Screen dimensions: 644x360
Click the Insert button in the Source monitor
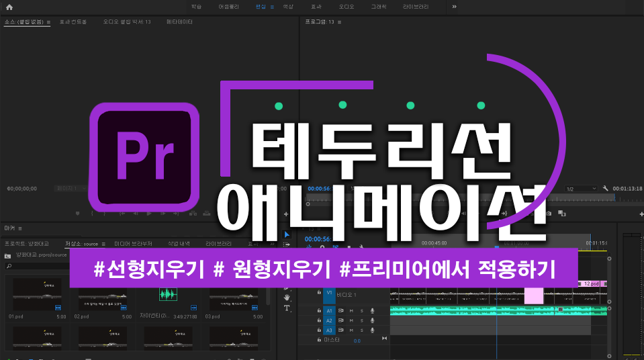coord(193,214)
